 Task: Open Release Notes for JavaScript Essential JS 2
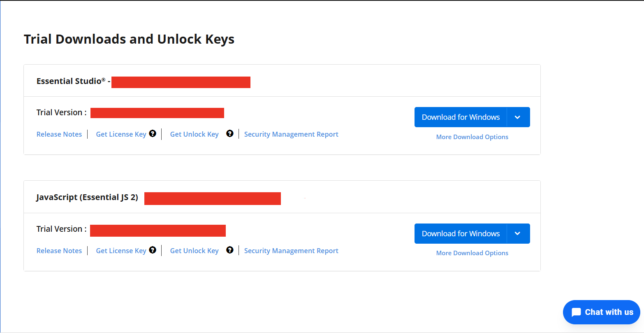59,251
